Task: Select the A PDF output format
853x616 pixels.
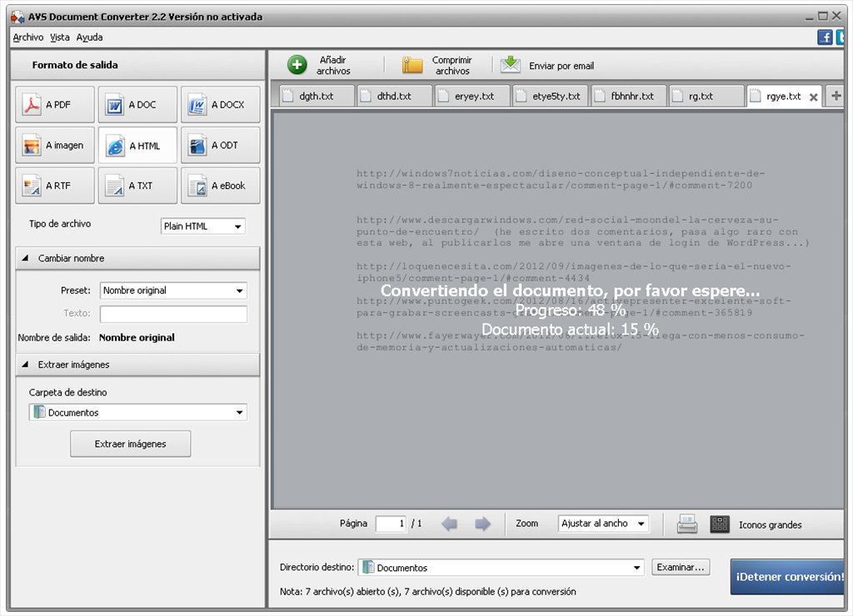Action: 54,105
